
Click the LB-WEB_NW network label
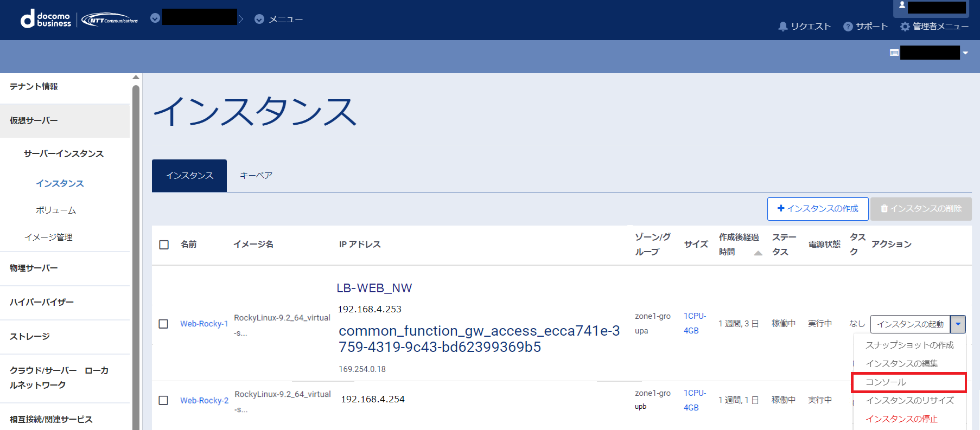click(x=374, y=288)
